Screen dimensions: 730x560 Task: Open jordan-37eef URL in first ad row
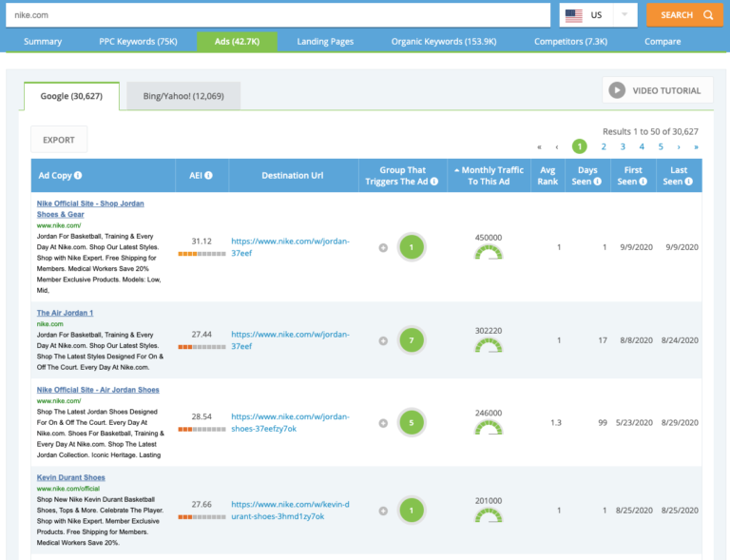[290, 247]
